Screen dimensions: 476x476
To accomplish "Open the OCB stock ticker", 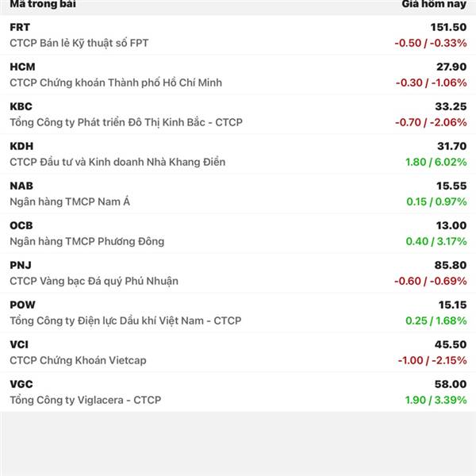I will pos(21,225).
